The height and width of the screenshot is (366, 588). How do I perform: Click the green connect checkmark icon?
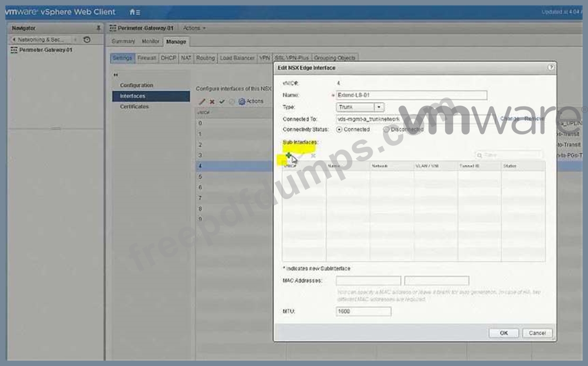click(222, 101)
